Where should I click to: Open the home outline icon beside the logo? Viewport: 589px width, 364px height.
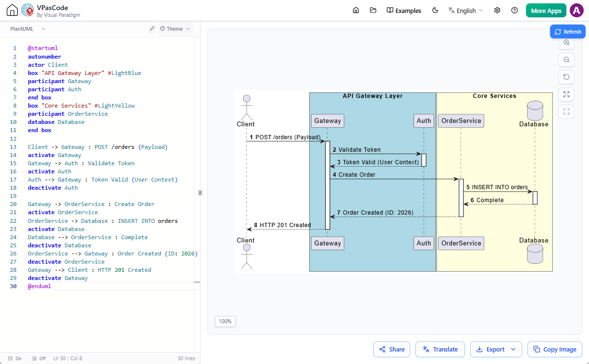pyautogui.click(x=12, y=11)
